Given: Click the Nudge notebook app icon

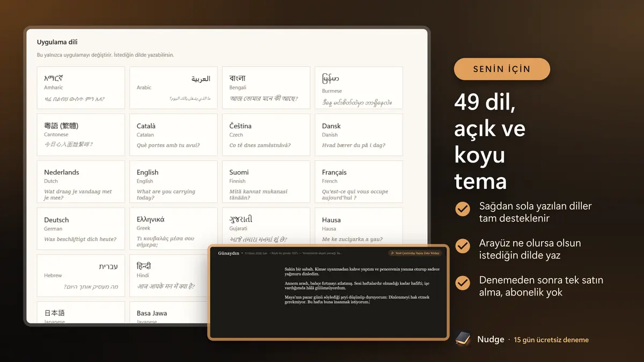Looking at the screenshot, I should 463,339.
